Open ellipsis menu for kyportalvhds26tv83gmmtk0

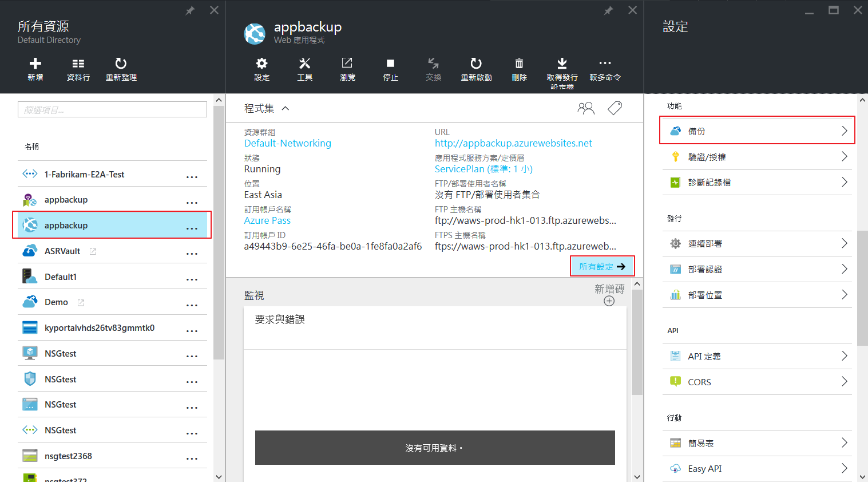(192, 331)
